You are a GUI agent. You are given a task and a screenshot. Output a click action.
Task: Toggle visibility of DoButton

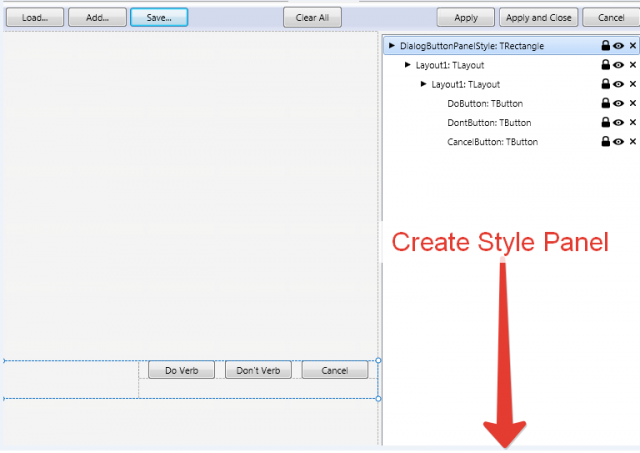(x=618, y=103)
